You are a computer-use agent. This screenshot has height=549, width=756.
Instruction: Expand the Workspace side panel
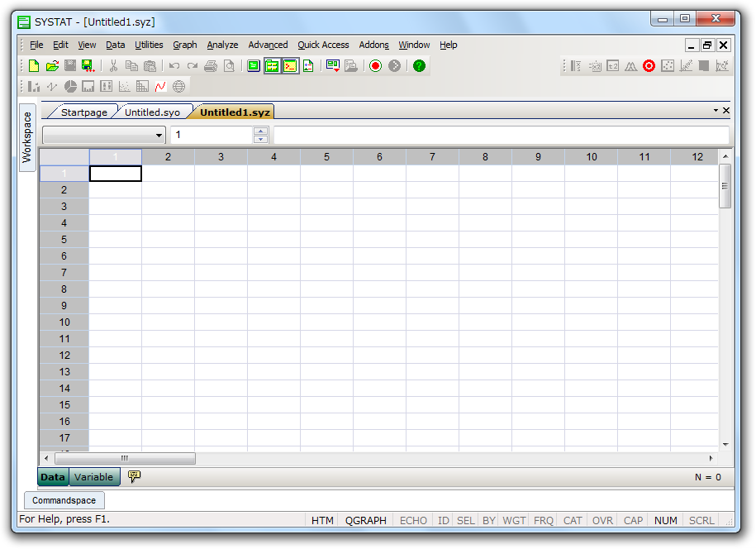pos(27,137)
